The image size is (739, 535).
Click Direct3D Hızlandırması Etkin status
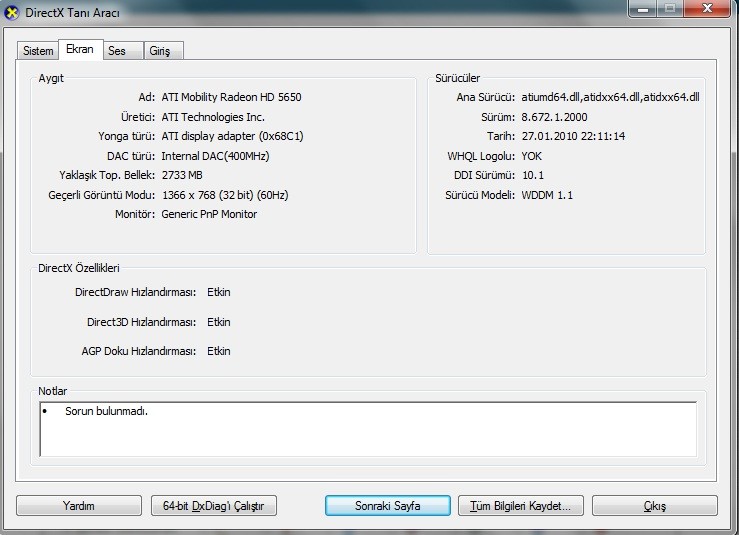[x=219, y=322]
